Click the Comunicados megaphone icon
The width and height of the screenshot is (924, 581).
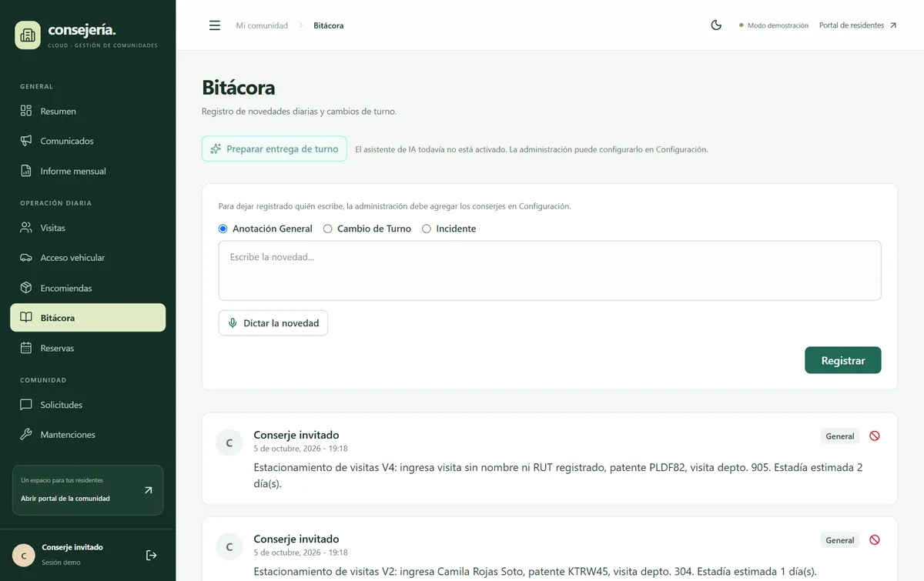coord(26,141)
